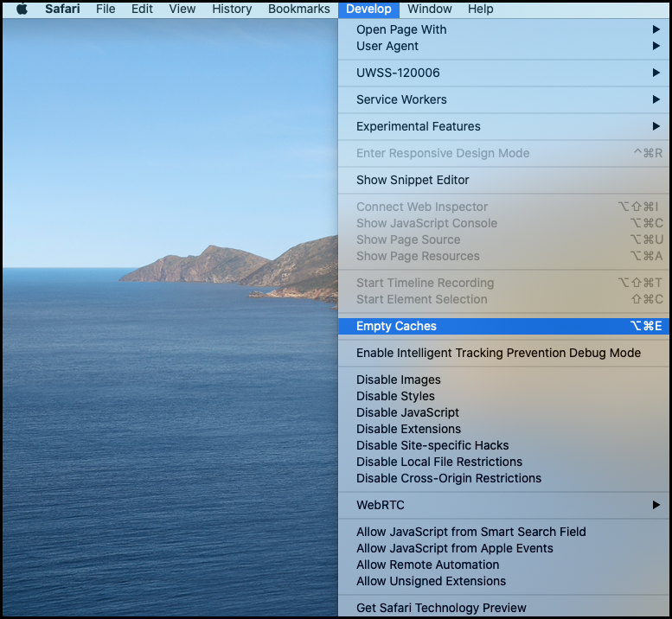Open the Apple menu icon
The image size is (672, 619).
22,9
